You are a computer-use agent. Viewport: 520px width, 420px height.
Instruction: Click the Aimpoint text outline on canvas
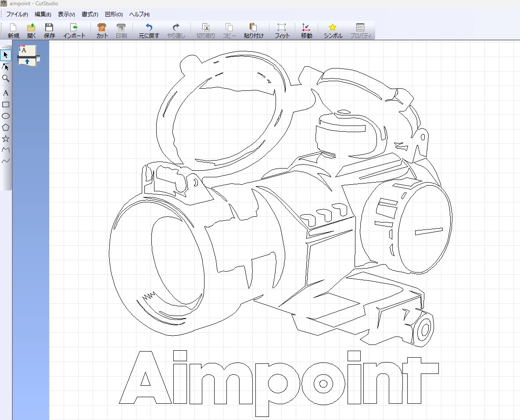tap(279, 384)
